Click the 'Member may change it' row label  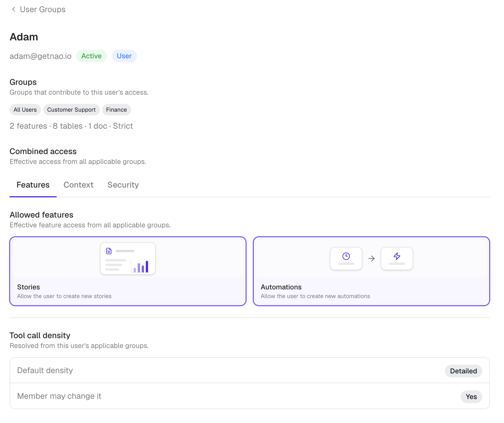point(59,396)
